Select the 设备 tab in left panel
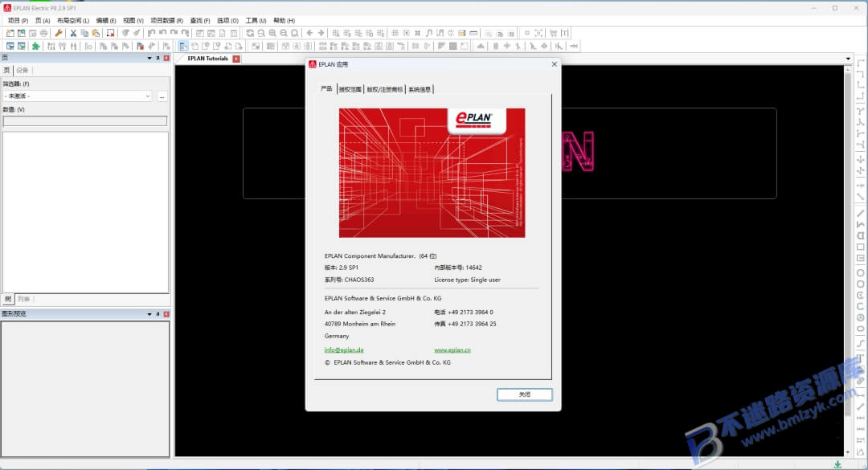Image resolution: width=868 pixels, height=470 pixels. click(x=23, y=71)
